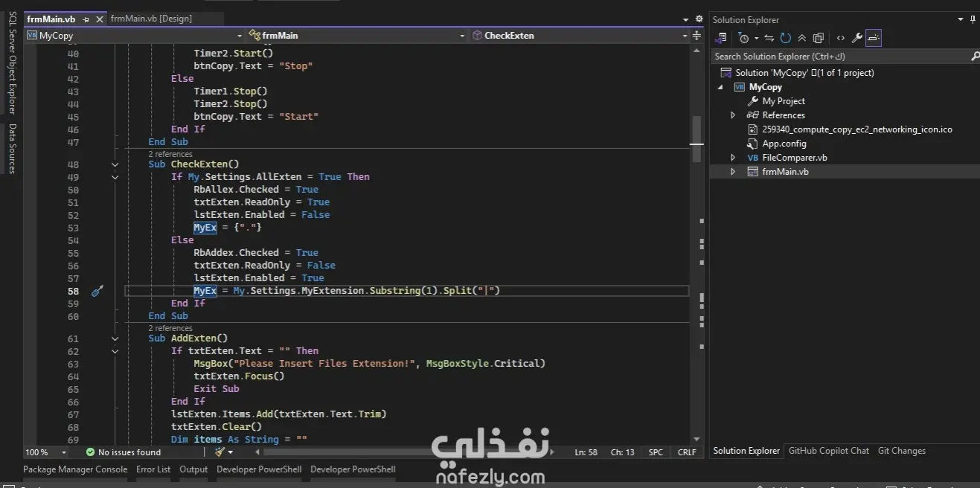The height and width of the screenshot is (488, 980).
Task: Click the 2 references link above Sub AddExten
Action: (170, 328)
